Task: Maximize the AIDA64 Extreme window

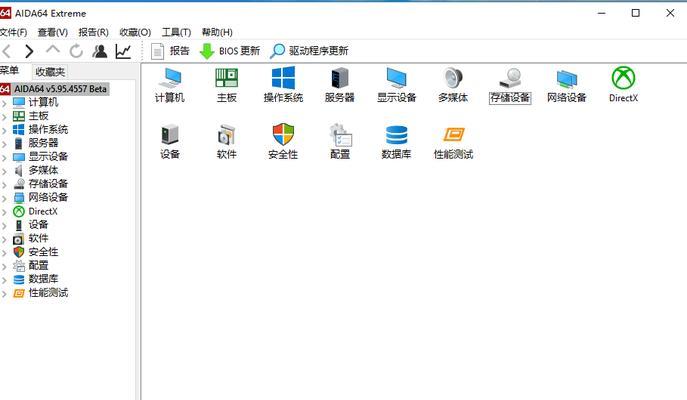Action: [635, 13]
